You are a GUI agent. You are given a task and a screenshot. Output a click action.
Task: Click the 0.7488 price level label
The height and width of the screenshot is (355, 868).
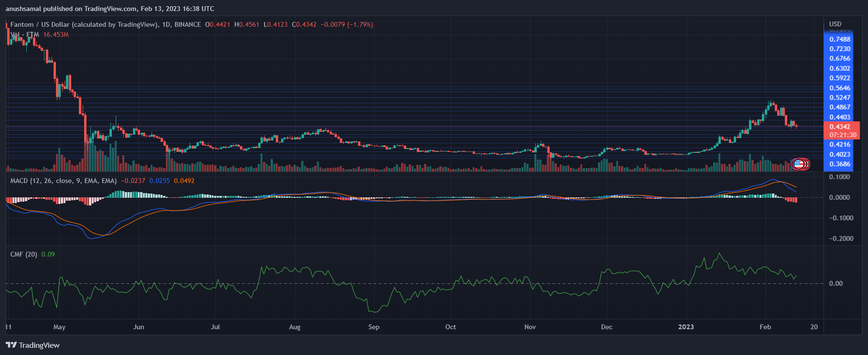tap(840, 39)
